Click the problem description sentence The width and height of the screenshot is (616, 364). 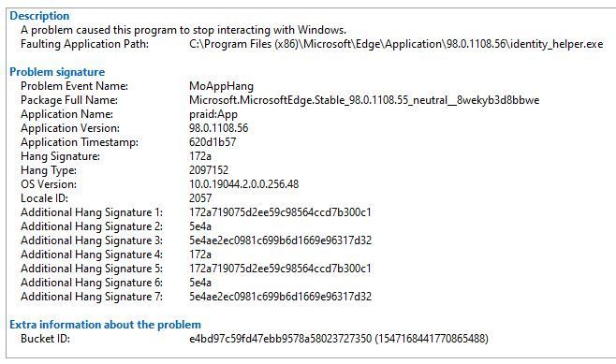183,30
